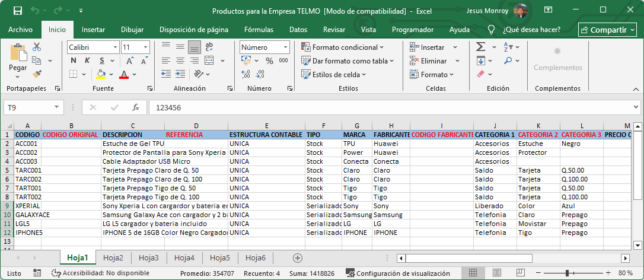The width and height of the screenshot is (644, 280).
Task: Toggle bold N formatting
Action: pyautogui.click(x=73, y=61)
